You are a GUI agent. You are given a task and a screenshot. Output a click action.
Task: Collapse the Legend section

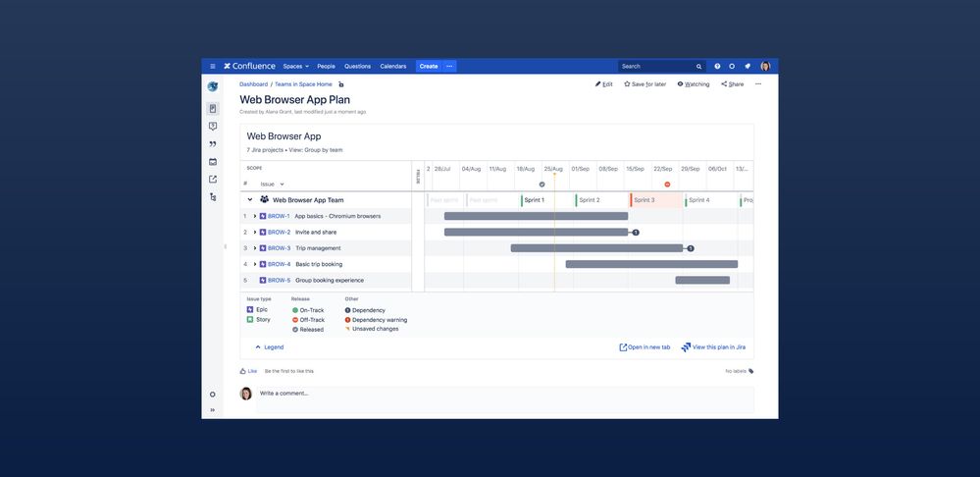point(270,347)
